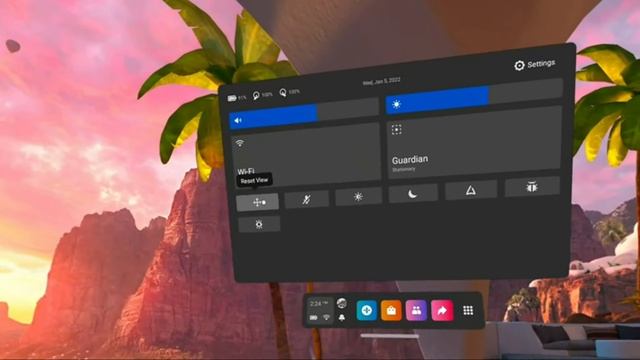Click the bug report beetle icon
Screen dimensions: 640x360
tap(532, 187)
